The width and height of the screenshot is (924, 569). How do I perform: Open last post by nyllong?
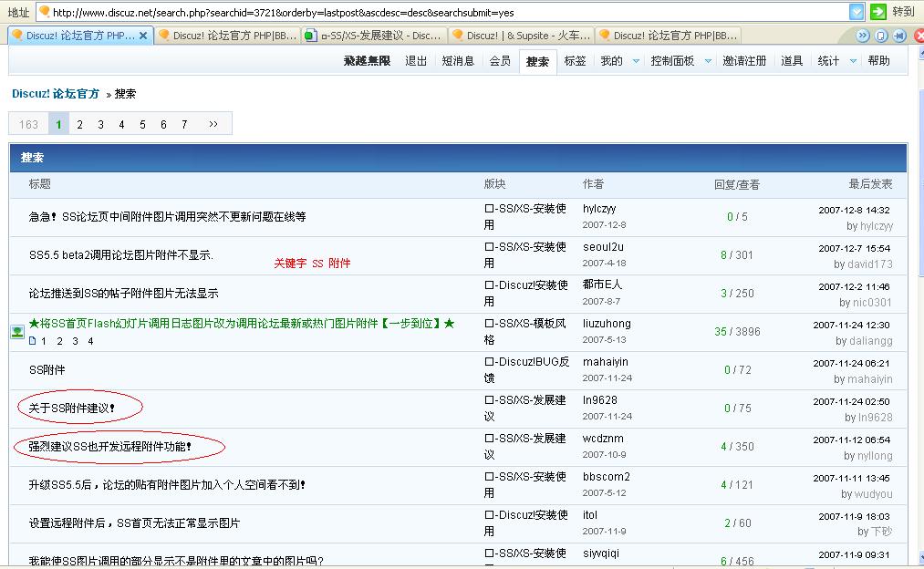(x=875, y=456)
